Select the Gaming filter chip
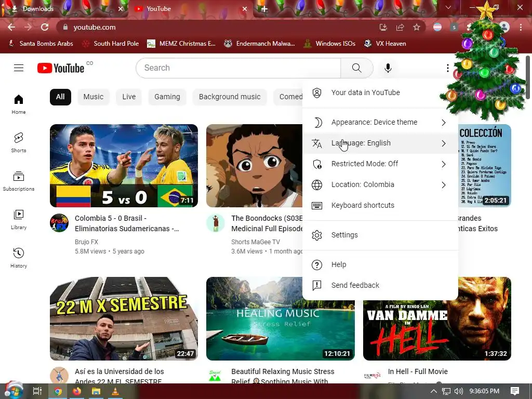Viewport: 532px width, 399px height. pyautogui.click(x=167, y=97)
